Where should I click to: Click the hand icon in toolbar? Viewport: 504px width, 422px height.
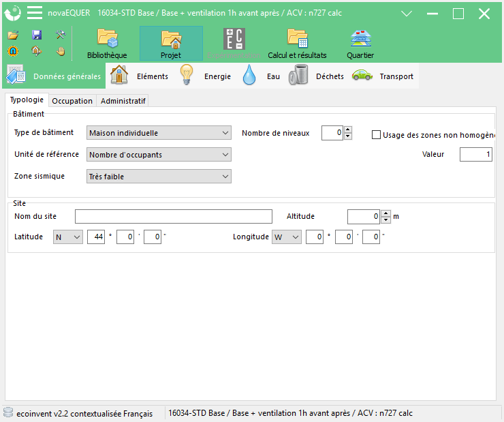click(61, 51)
